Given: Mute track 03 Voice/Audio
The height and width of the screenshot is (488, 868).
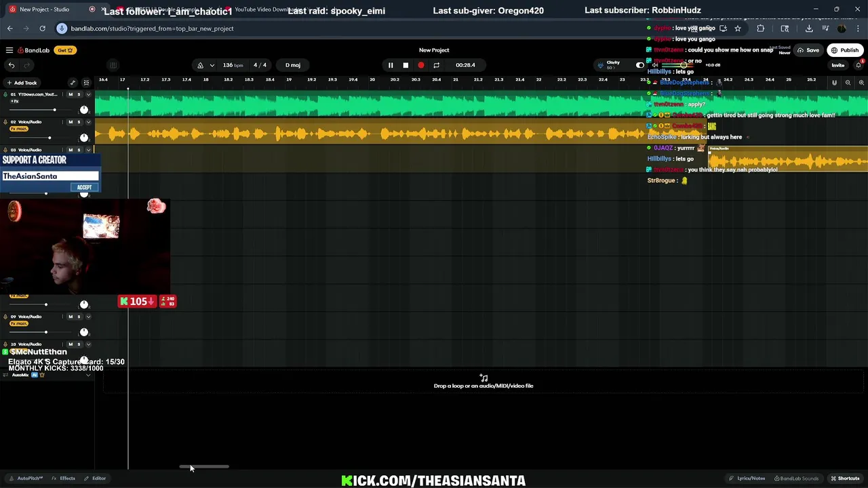Looking at the screenshot, I should pyautogui.click(x=71, y=150).
